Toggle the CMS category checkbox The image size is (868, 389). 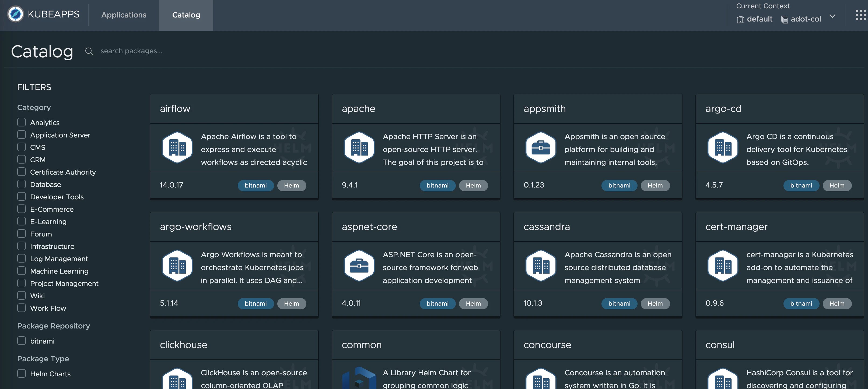click(22, 147)
